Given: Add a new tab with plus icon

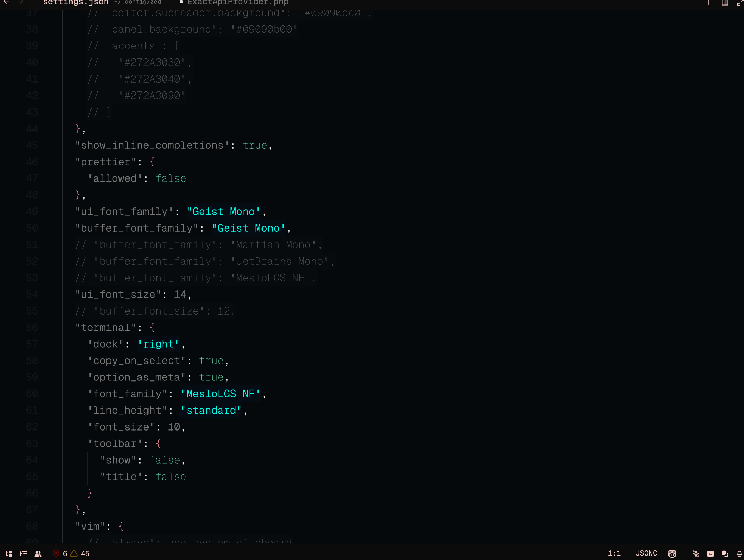Looking at the screenshot, I should coord(708,3).
